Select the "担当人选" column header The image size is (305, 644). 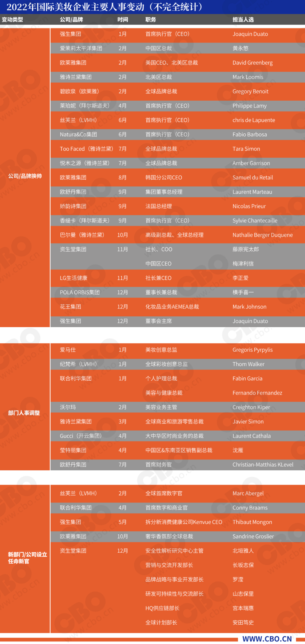(x=243, y=19)
